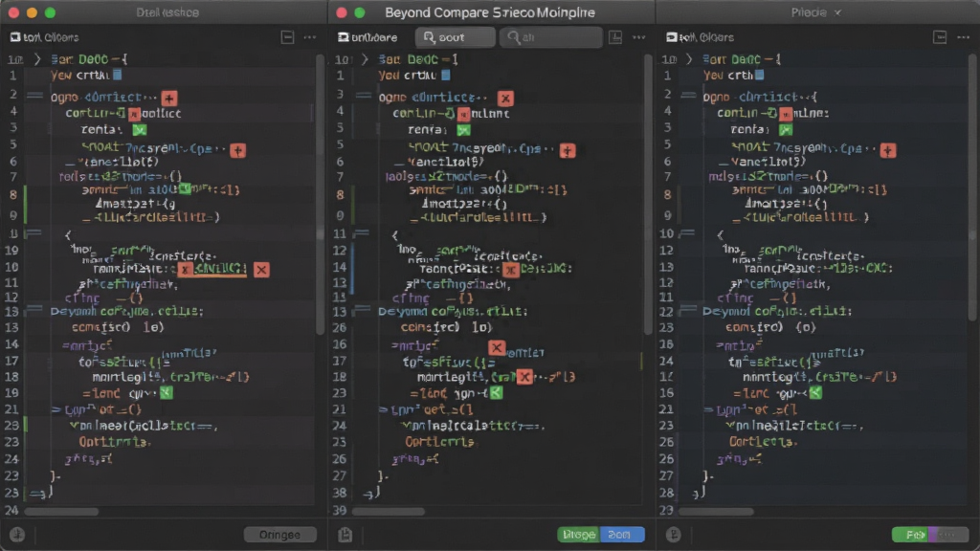Image resolution: width=980 pixels, height=551 pixels.
Task: Click the right pane horizontal scrollbar
Action: tap(716, 512)
